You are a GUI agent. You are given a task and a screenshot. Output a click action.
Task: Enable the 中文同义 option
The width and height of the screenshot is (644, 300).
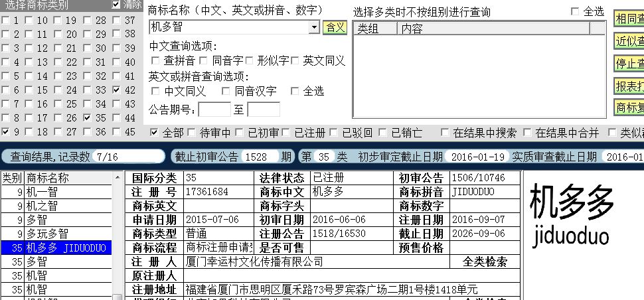point(155,91)
